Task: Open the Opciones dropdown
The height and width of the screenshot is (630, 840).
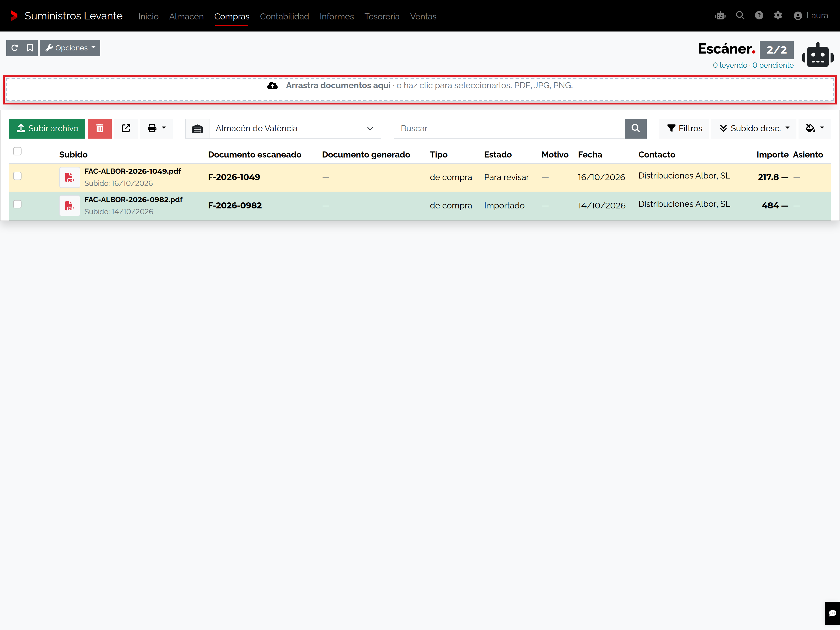Action: [70, 48]
